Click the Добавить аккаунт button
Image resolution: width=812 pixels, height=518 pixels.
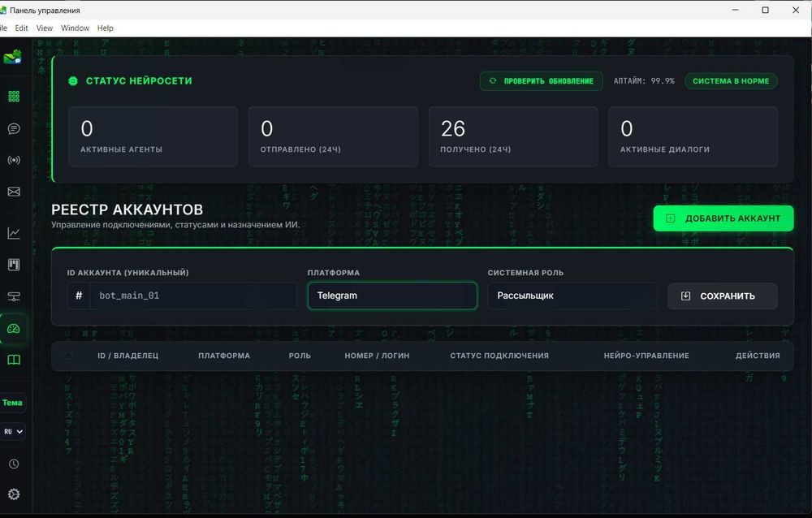point(723,218)
